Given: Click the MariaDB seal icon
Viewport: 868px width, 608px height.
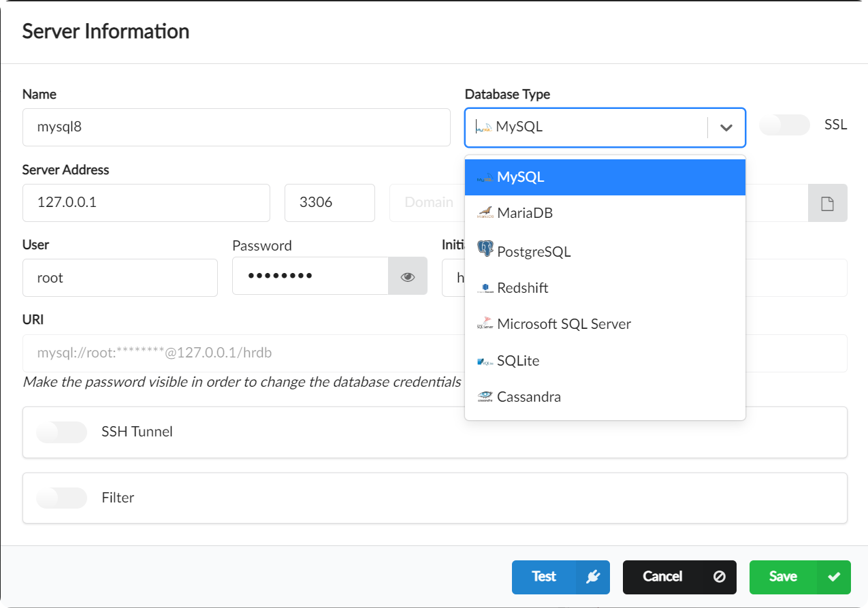Looking at the screenshot, I should tap(485, 213).
